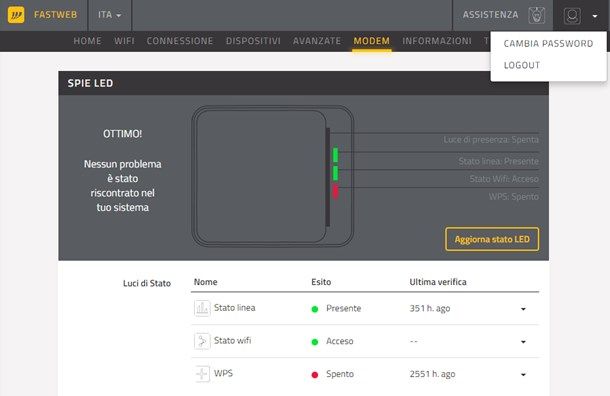Viewport: 610px width, 396px height.
Task: Click WPS: Spento diagram label
Action: coord(514,196)
